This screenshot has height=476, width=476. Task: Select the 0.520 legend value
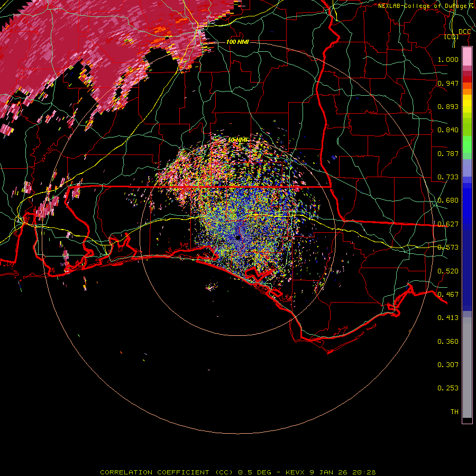coord(448,271)
